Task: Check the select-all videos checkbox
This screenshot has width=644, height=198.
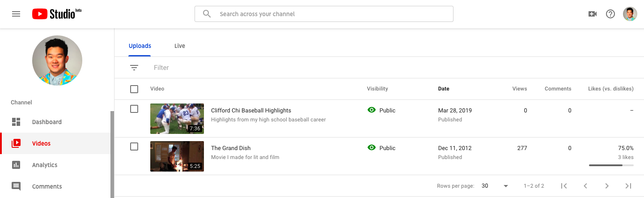Action: (x=134, y=89)
